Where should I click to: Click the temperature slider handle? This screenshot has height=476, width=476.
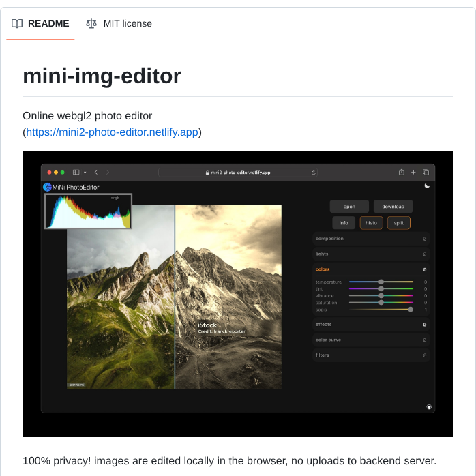[x=381, y=282]
